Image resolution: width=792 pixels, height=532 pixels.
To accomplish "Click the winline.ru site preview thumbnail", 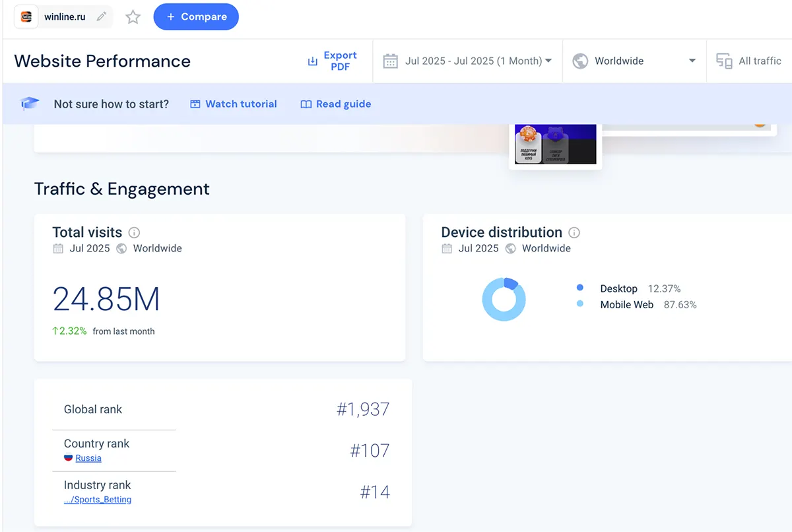I will [555, 144].
